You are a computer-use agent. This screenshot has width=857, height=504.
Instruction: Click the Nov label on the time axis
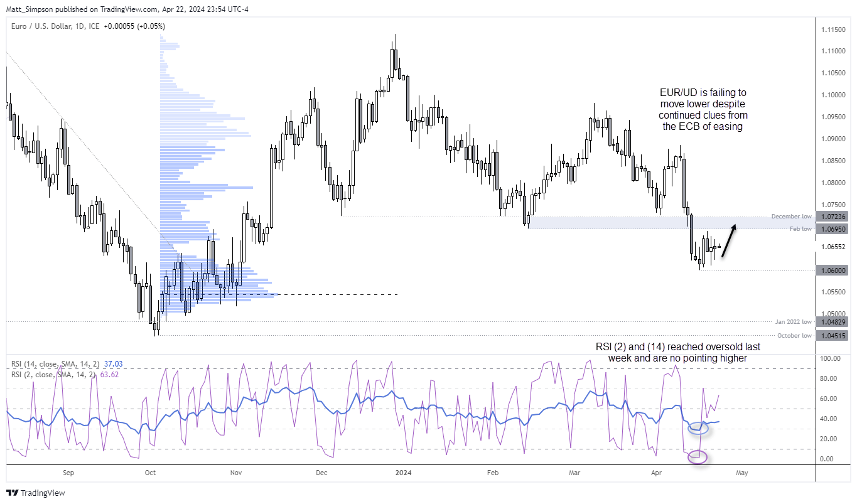click(x=236, y=472)
